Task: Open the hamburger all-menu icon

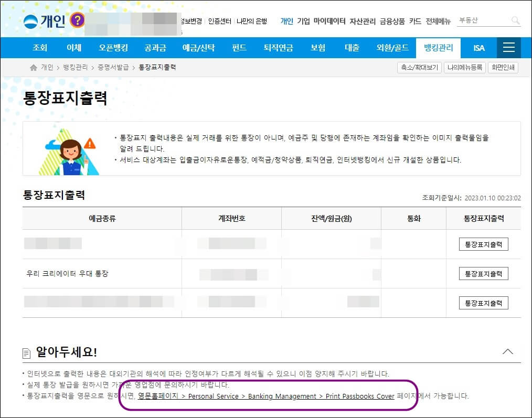Action: coord(508,47)
